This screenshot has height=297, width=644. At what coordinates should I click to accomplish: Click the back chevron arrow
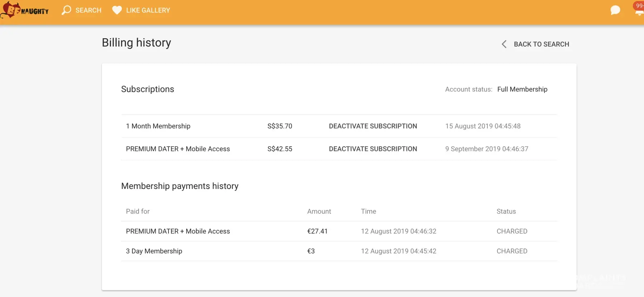(x=504, y=44)
